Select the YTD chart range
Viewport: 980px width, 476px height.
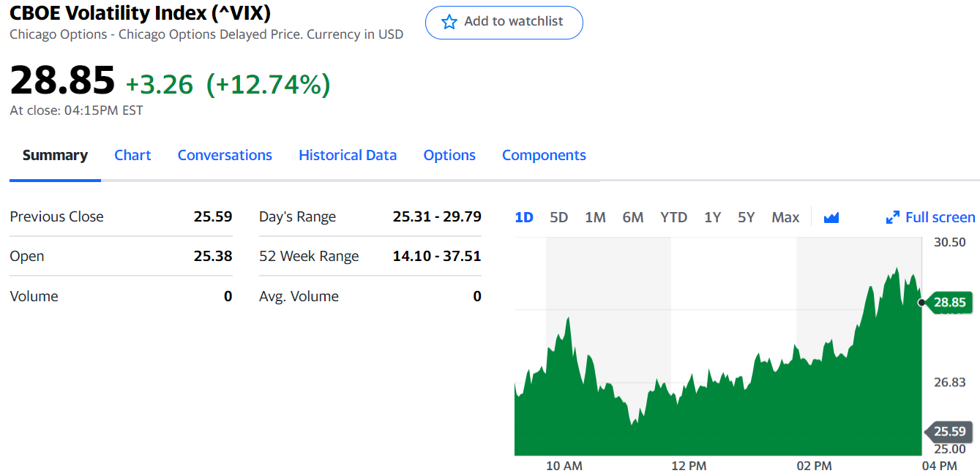coord(673,217)
